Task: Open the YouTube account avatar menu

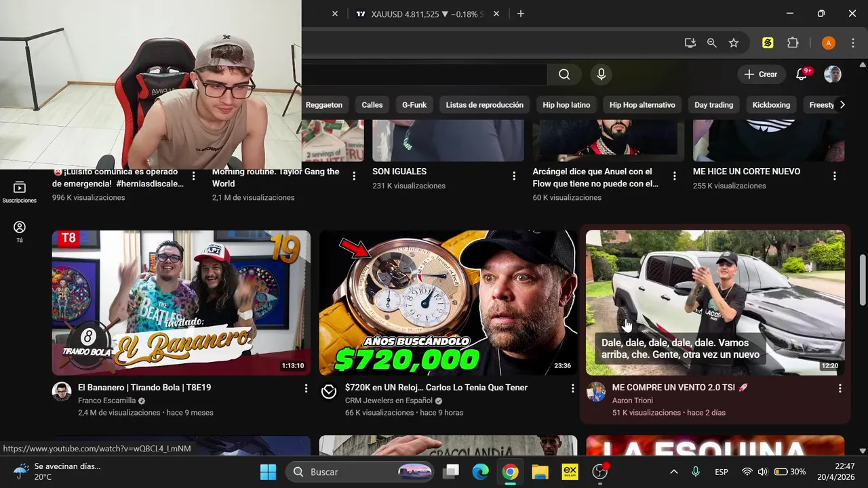Action: [x=833, y=75]
